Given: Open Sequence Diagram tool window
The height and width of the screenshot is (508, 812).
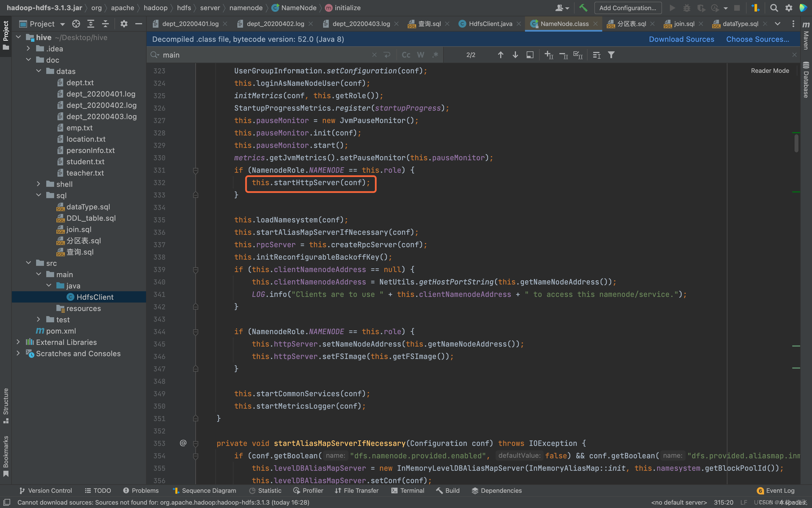Looking at the screenshot, I should tap(204, 491).
